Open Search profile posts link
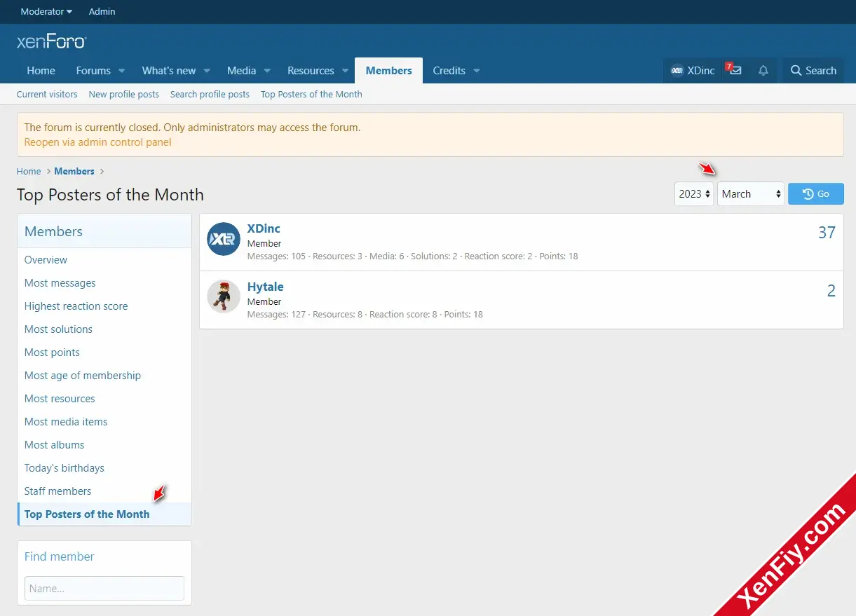 (x=210, y=94)
